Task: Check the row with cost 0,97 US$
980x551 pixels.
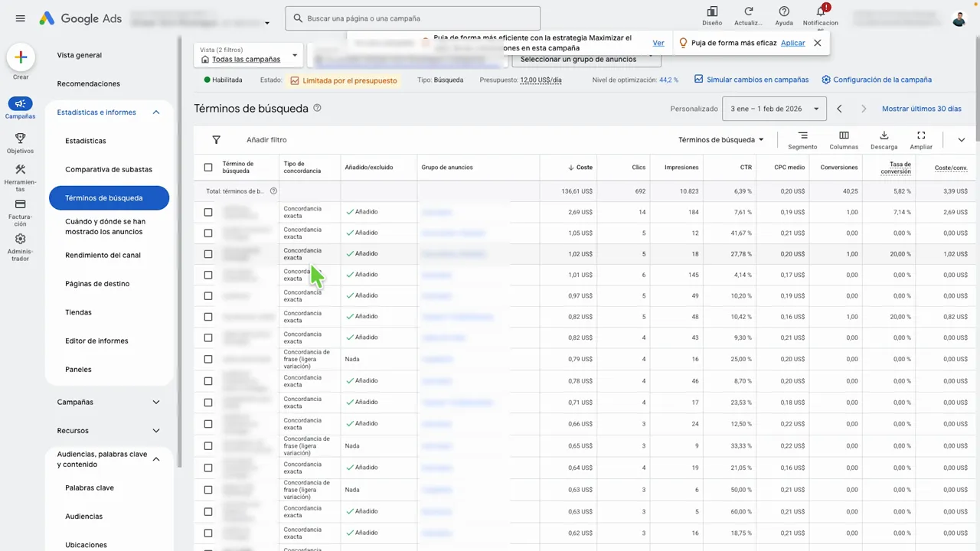Action: coord(208,295)
